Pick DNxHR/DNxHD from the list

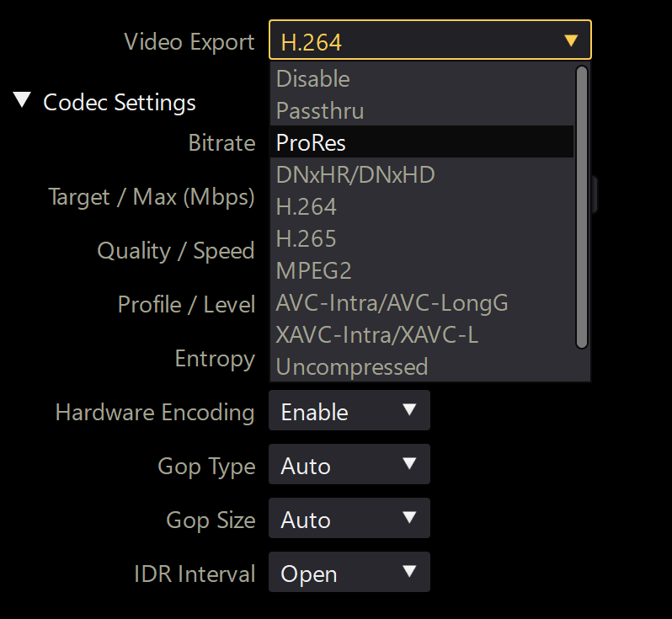click(x=422, y=174)
